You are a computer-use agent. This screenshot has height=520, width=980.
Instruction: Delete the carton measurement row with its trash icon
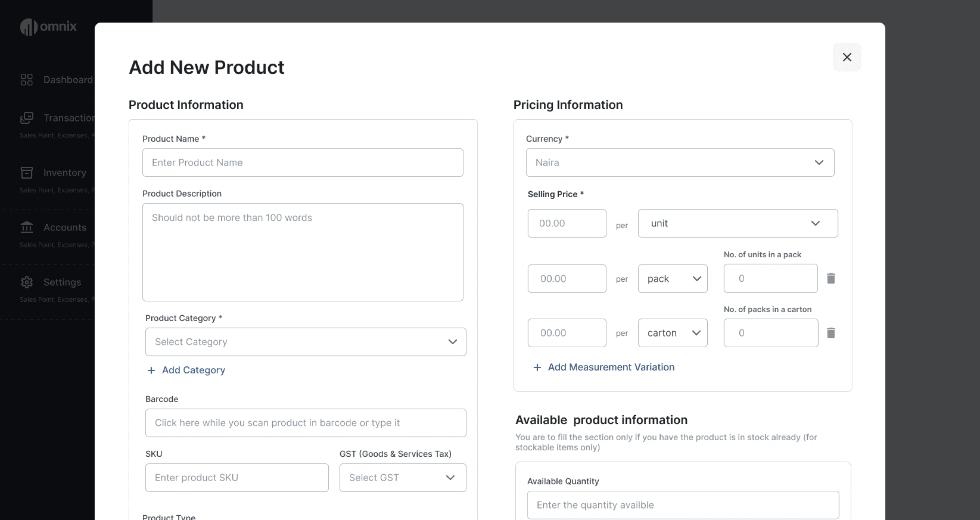pyautogui.click(x=831, y=333)
